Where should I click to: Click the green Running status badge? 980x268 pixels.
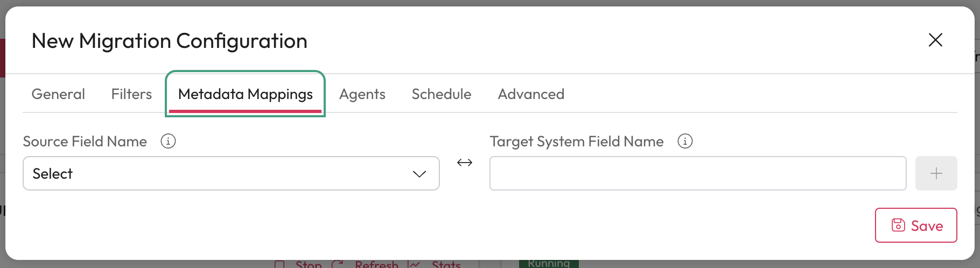(549, 263)
